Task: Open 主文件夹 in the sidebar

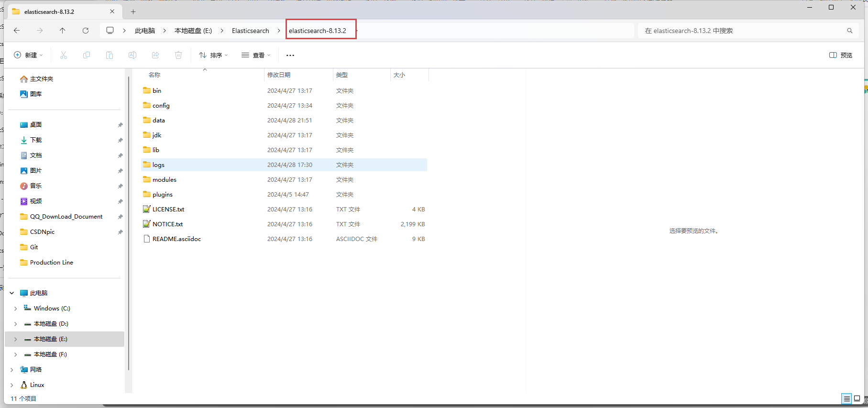Action: click(x=37, y=79)
